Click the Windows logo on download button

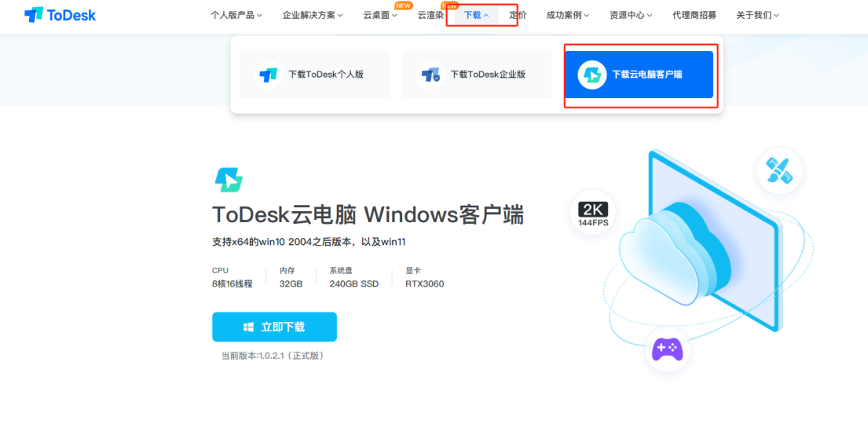click(248, 327)
